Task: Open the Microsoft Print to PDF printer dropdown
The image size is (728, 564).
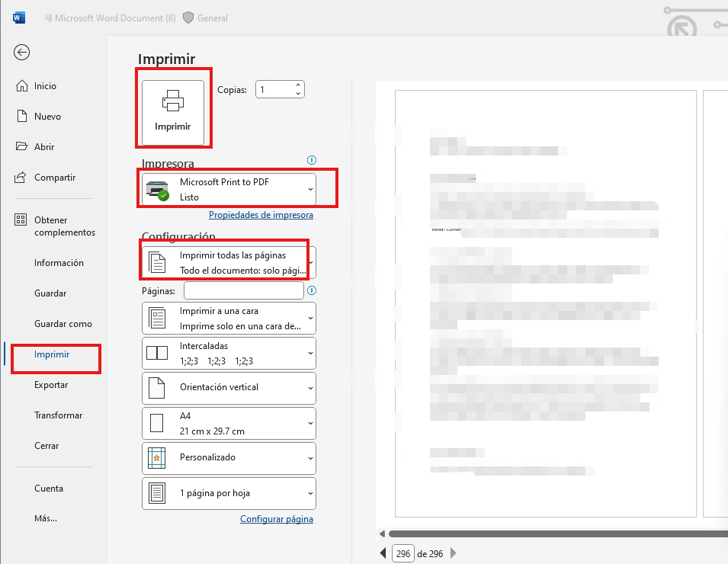Action: tap(229, 189)
